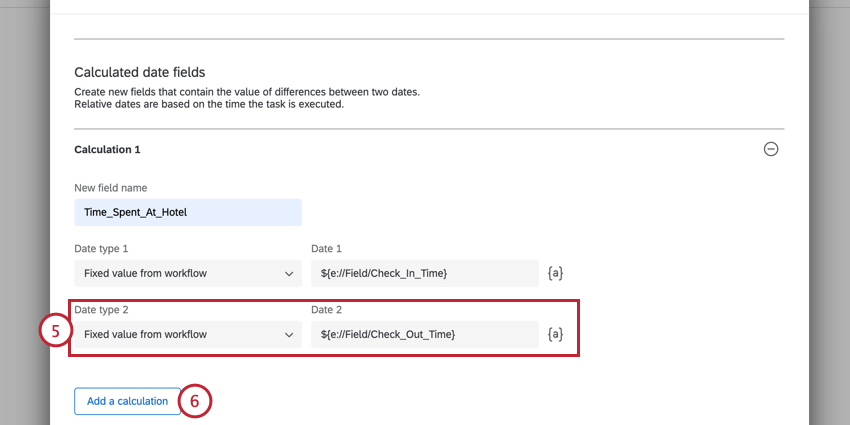Open piped text menu beside Date 2
Screen dimensions: 850x425
click(x=556, y=334)
